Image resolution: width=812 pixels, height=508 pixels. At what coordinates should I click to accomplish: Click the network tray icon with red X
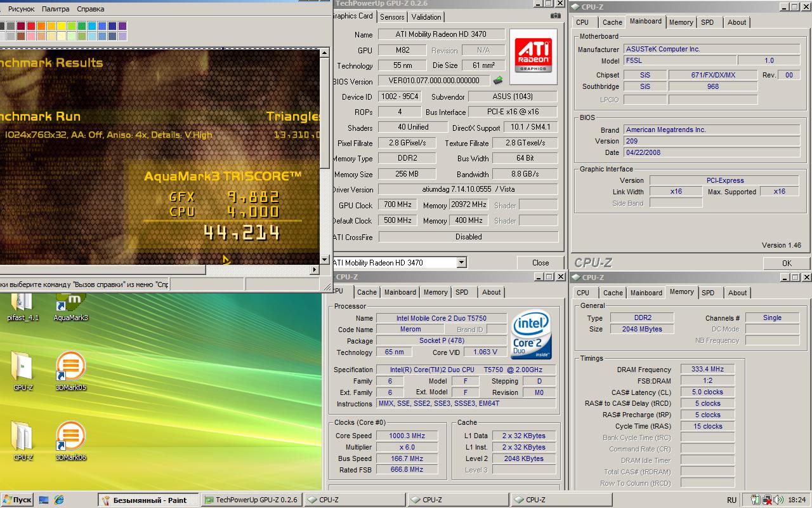pyautogui.click(x=767, y=500)
